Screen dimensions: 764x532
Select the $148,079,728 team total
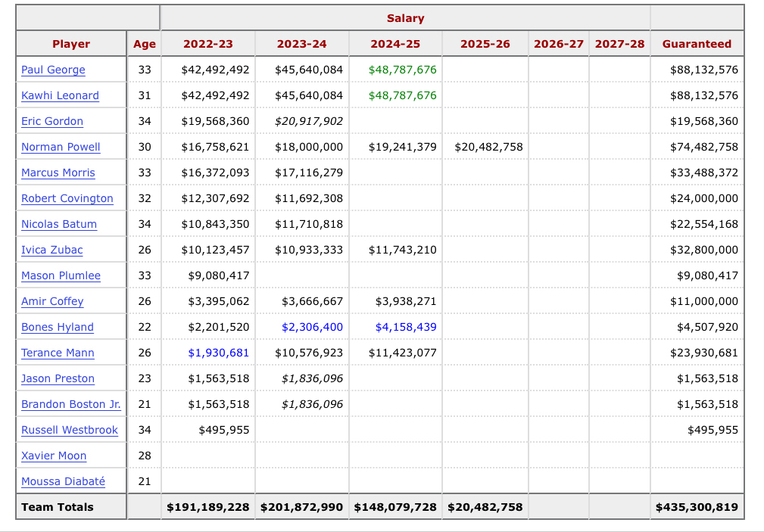coord(395,507)
